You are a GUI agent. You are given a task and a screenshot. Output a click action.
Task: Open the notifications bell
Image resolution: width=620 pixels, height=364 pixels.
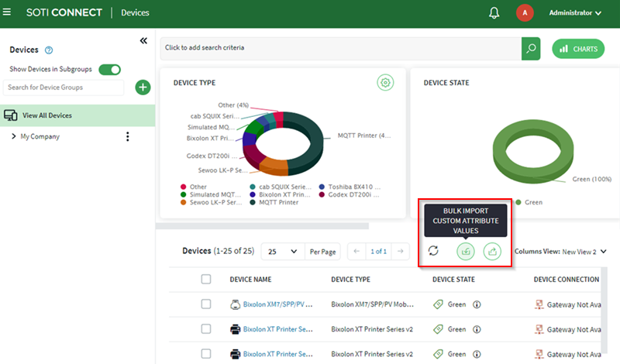coord(494,13)
